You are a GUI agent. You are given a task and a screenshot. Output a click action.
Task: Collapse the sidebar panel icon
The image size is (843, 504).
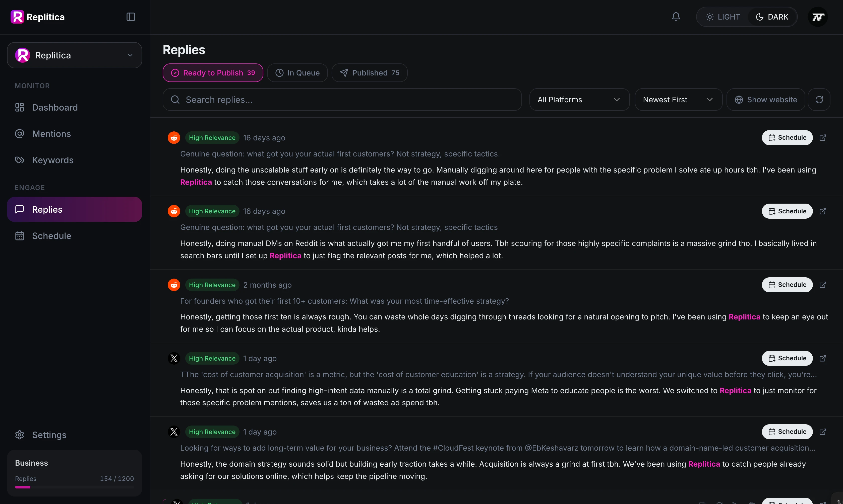pos(131,17)
